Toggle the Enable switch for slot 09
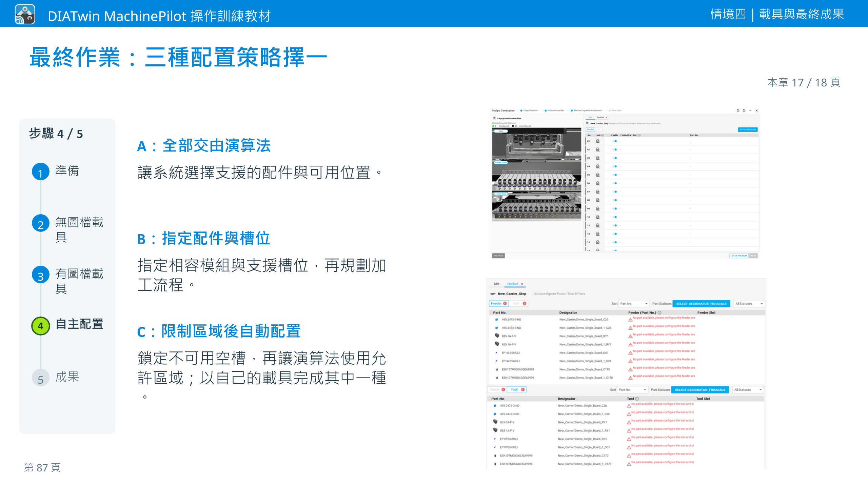The image size is (868, 488). [615, 209]
